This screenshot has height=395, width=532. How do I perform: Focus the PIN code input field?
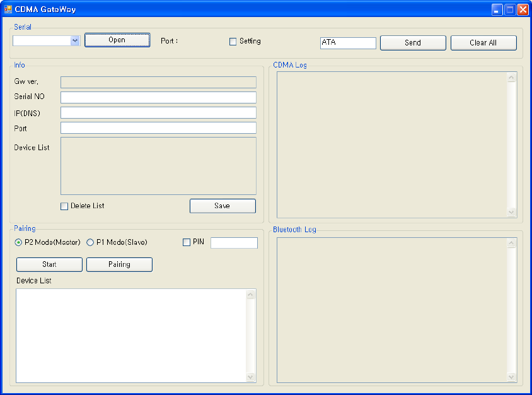(x=234, y=243)
